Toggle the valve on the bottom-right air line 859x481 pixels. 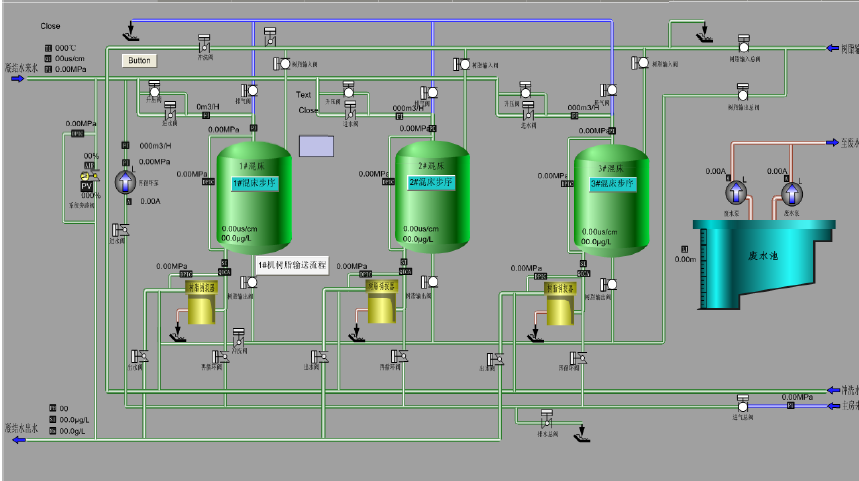(742, 405)
